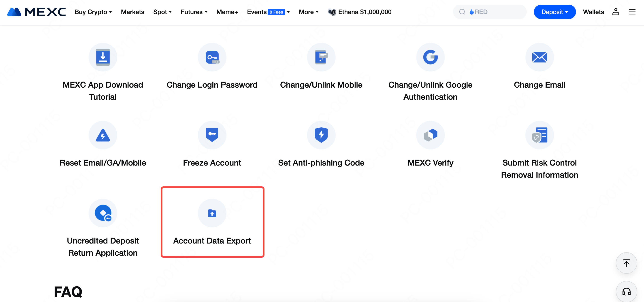This screenshot has width=644, height=302.
Task: Open the Google Authentication G icon
Action: [x=430, y=57]
